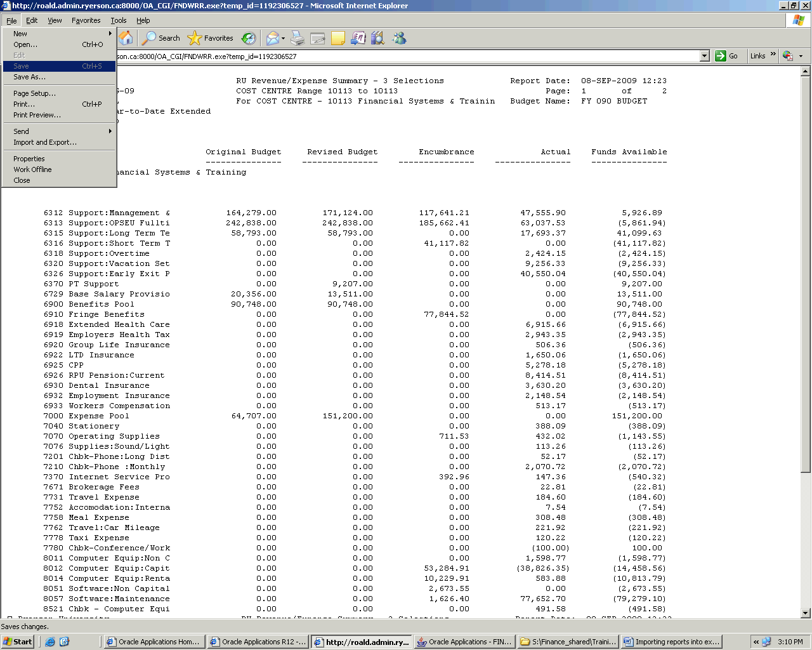The image size is (812, 650).
Task: Click the Print printer icon
Action: [298, 38]
